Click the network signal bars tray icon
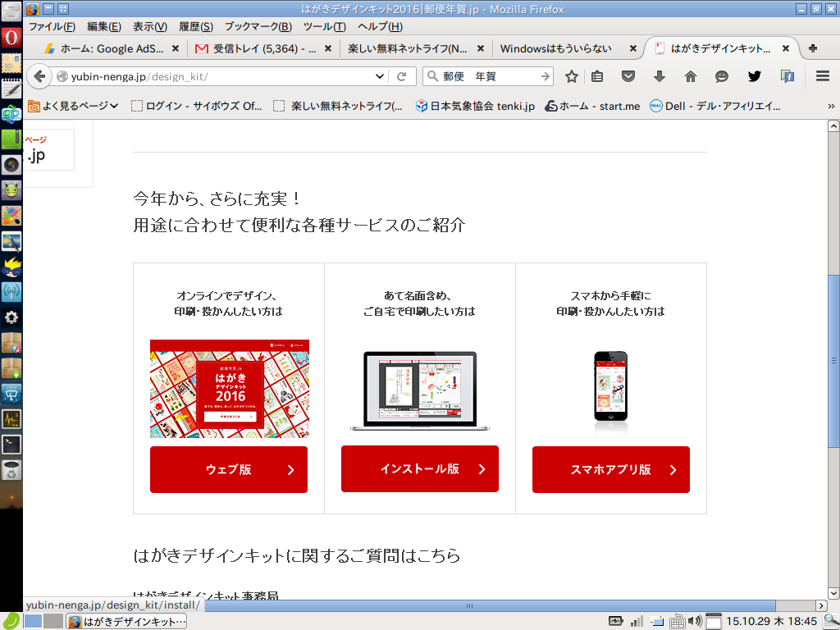 click(637, 622)
